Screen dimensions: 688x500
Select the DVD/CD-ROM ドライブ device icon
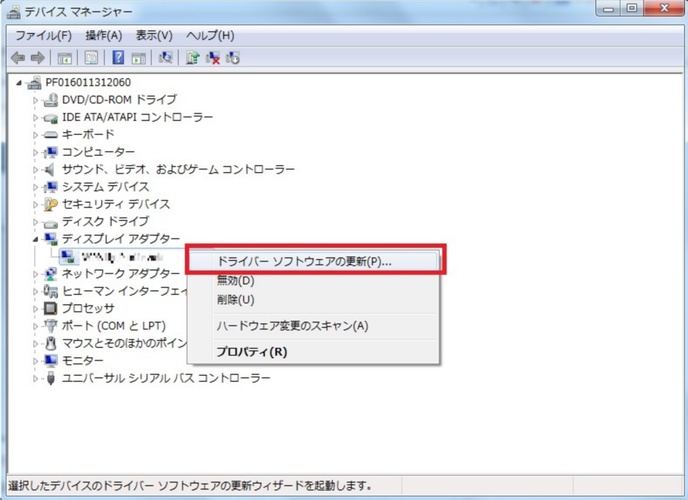50,100
